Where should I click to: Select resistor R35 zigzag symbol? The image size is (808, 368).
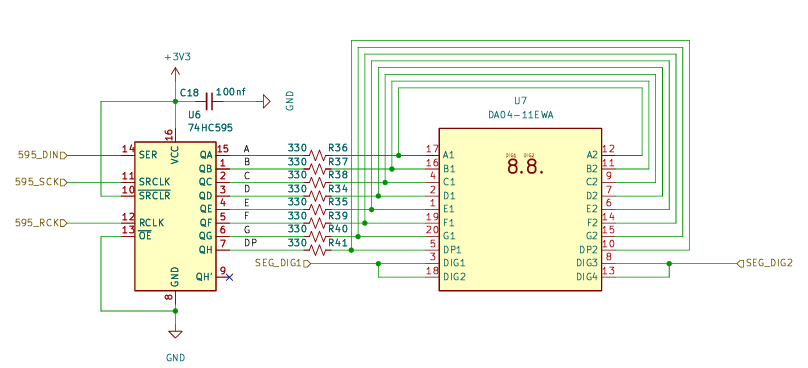click(x=318, y=209)
